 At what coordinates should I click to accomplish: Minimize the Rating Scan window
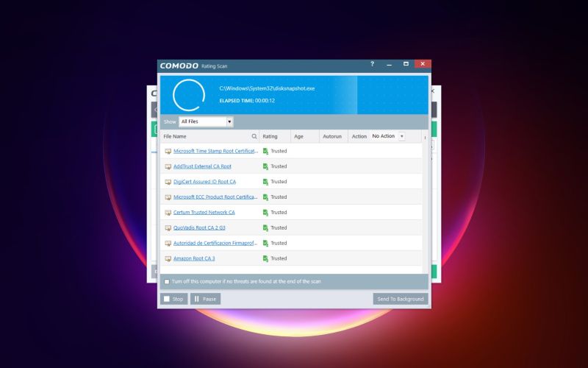[389, 65]
